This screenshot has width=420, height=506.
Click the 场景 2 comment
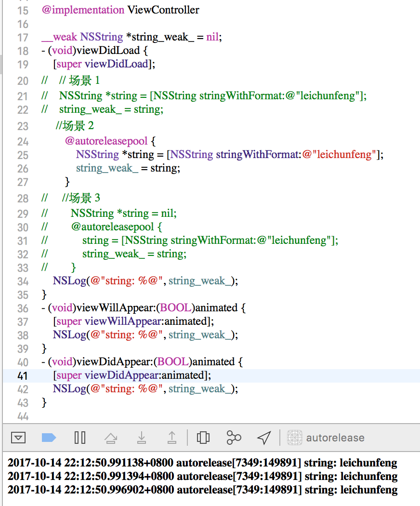click(x=75, y=125)
